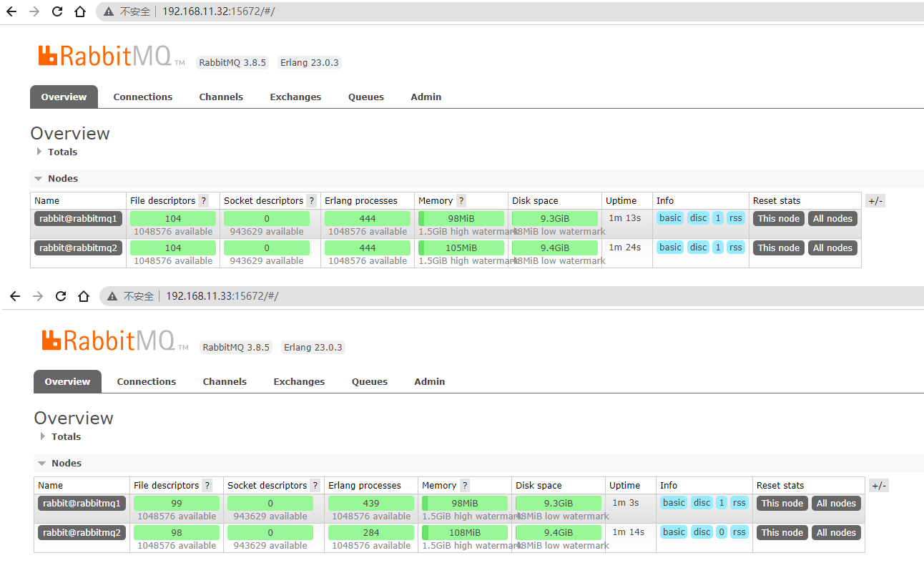Screen dimensions: 924x563
Task: Open the Queues tab on the 192.168.11.32 page
Action: [x=366, y=97]
